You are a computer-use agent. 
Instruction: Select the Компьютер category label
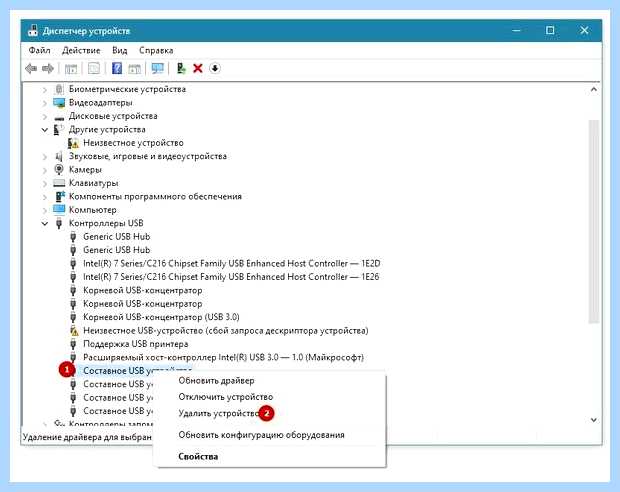pos(93,210)
